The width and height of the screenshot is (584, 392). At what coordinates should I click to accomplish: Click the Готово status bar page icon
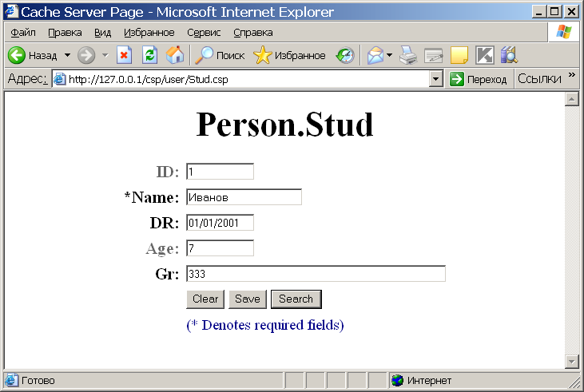coord(11,381)
